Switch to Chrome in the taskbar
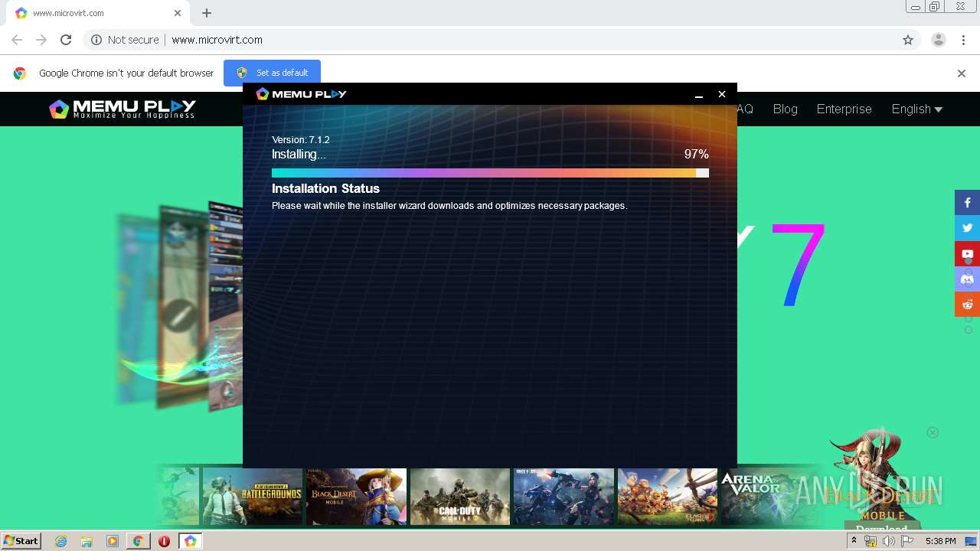Viewport: 980px width, 551px height. (138, 541)
